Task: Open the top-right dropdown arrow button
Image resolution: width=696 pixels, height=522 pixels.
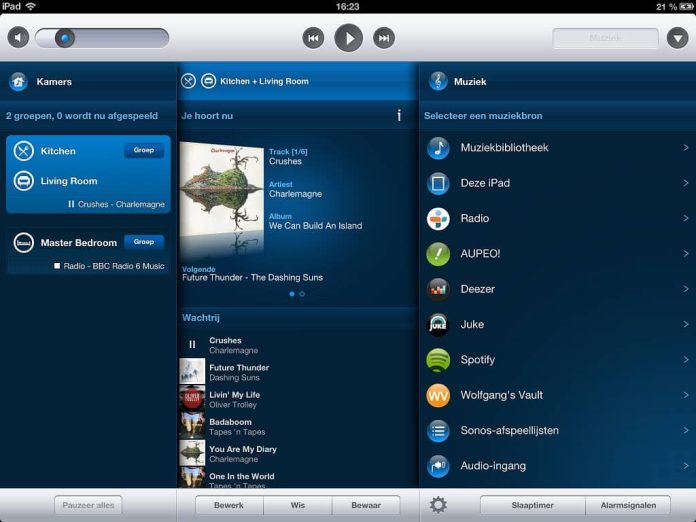Action: pos(677,38)
